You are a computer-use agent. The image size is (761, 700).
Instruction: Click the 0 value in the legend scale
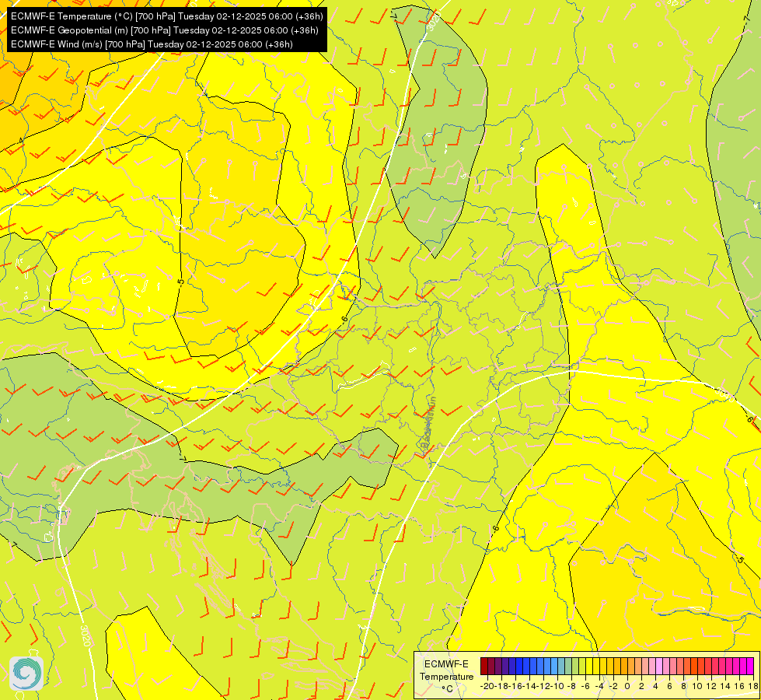tap(627, 686)
